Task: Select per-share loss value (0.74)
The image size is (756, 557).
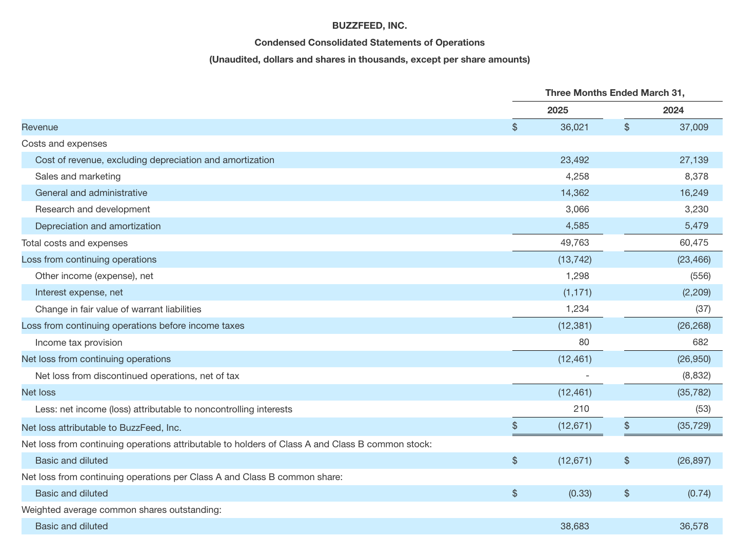Action: 700,493
